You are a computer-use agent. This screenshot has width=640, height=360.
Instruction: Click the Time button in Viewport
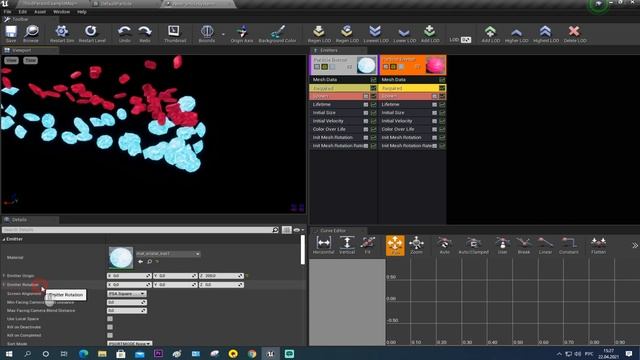[x=30, y=60]
